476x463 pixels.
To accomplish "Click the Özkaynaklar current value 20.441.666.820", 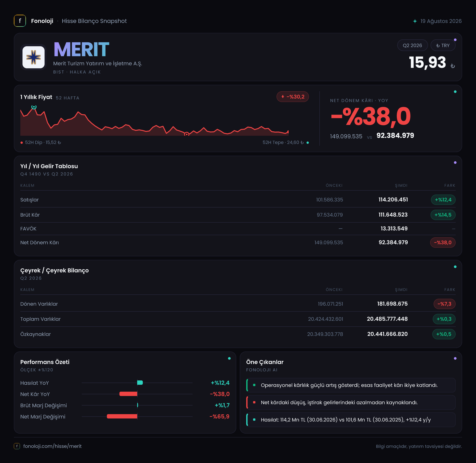I will pyautogui.click(x=388, y=334).
